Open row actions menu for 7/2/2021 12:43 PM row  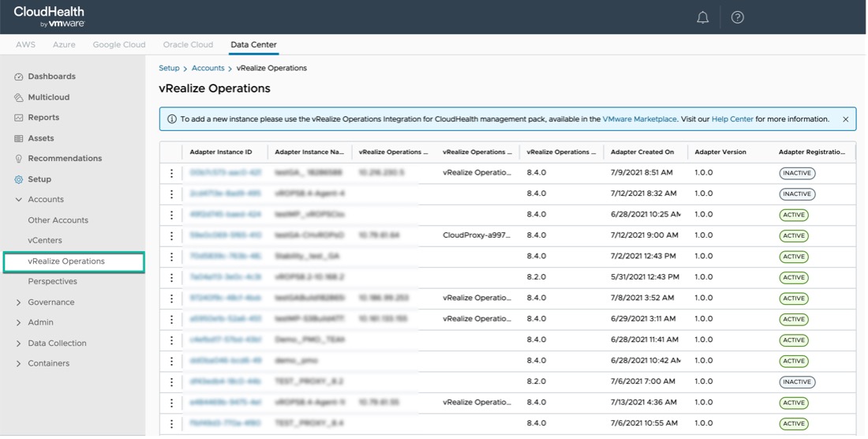coord(171,257)
